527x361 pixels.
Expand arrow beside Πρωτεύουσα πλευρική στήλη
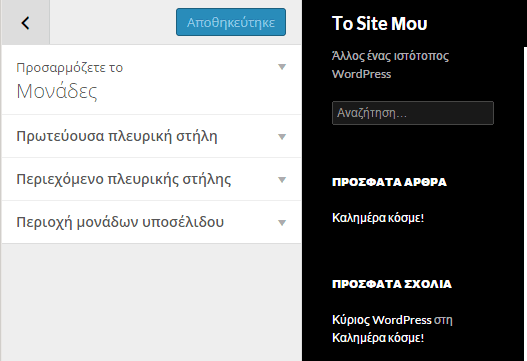coord(282,136)
